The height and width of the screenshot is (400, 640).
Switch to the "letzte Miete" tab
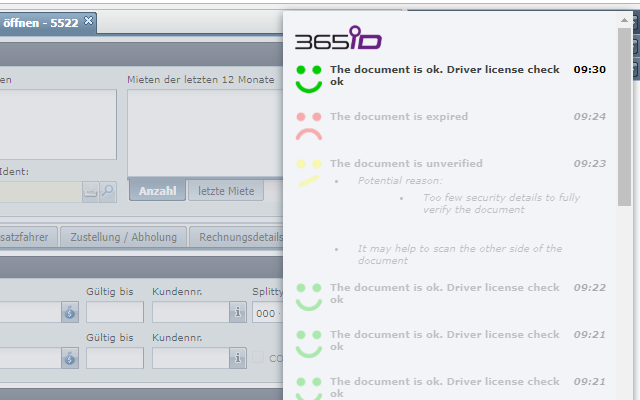[226, 191]
